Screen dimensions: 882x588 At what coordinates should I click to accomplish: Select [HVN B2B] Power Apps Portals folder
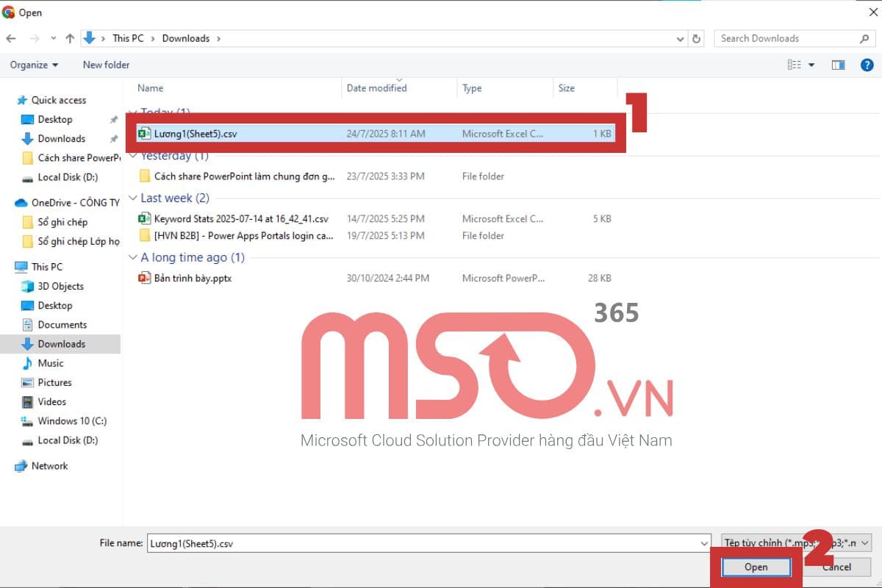click(244, 236)
